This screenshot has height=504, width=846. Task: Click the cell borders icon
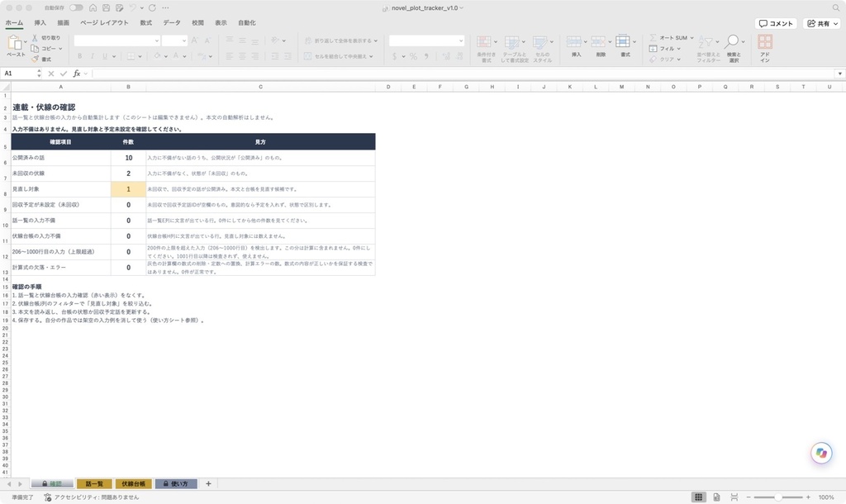(x=131, y=56)
